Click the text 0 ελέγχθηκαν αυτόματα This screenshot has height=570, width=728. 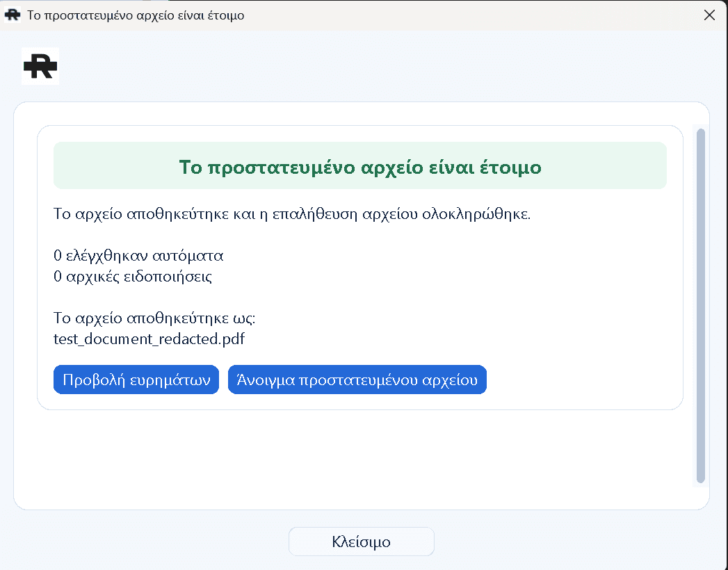pos(138,256)
